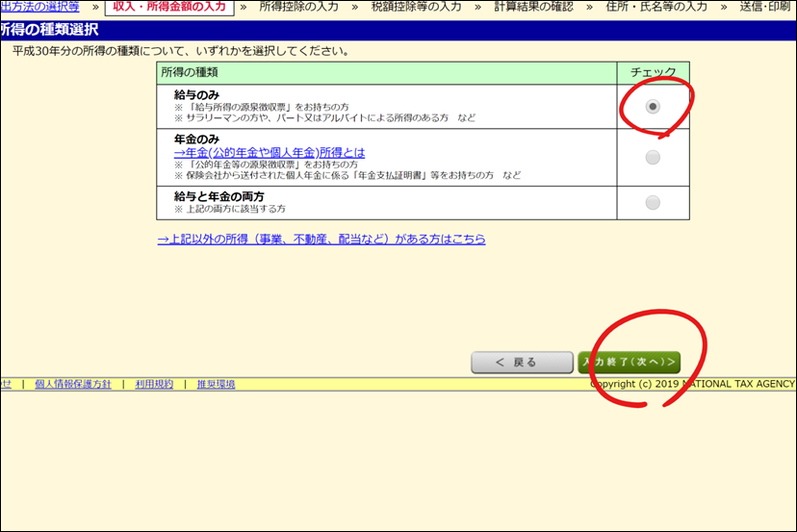Click the 送信・印刷 step label
797x532 pixels.
pos(764,7)
